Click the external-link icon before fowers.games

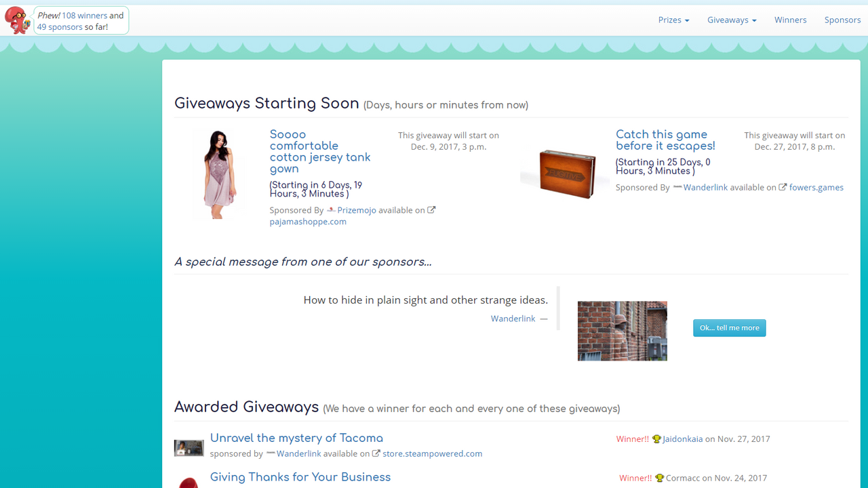click(783, 187)
